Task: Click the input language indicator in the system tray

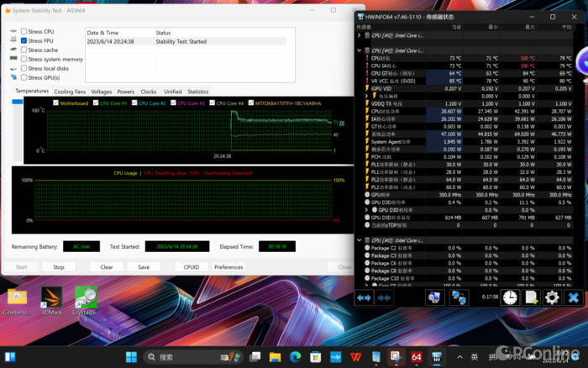Action: point(475,357)
